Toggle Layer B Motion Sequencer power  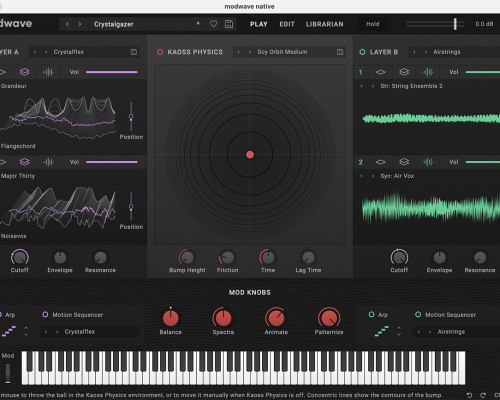click(x=418, y=314)
